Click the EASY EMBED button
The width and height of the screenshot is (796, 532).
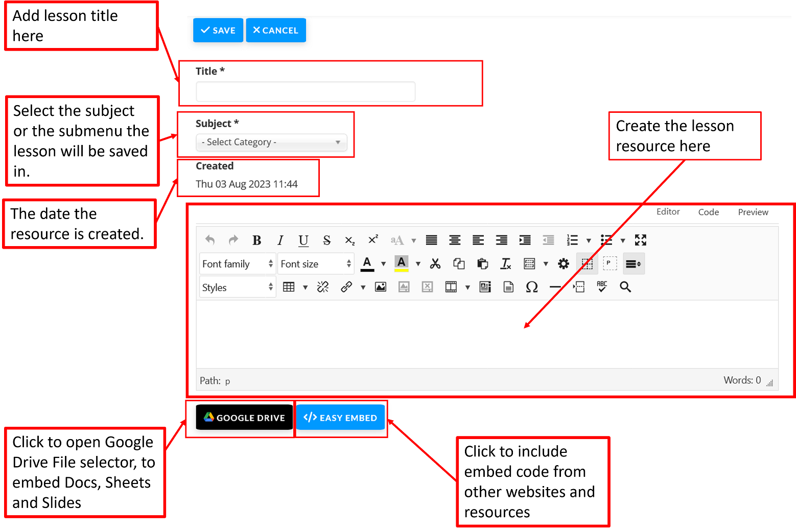click(340, 417)
